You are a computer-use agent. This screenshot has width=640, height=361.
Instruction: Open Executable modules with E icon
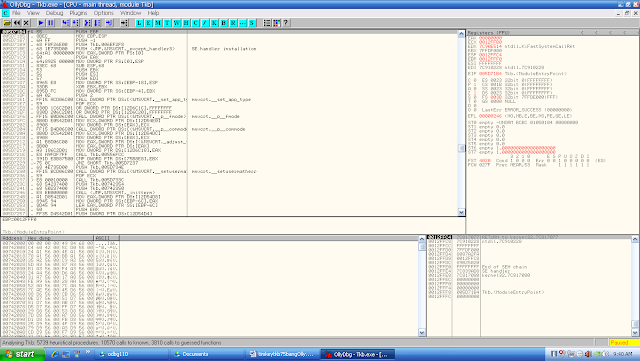pos(149,23)
